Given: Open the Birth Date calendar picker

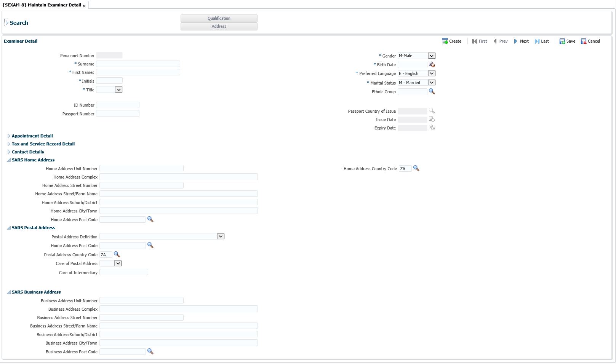Looking at the screenshot, I should 431,64.
